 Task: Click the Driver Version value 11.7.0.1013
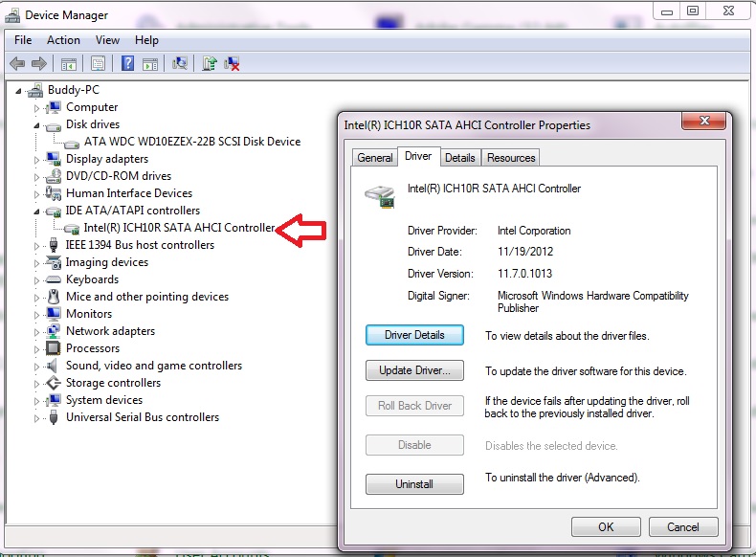pyautogui.click(x=524, y=274)
